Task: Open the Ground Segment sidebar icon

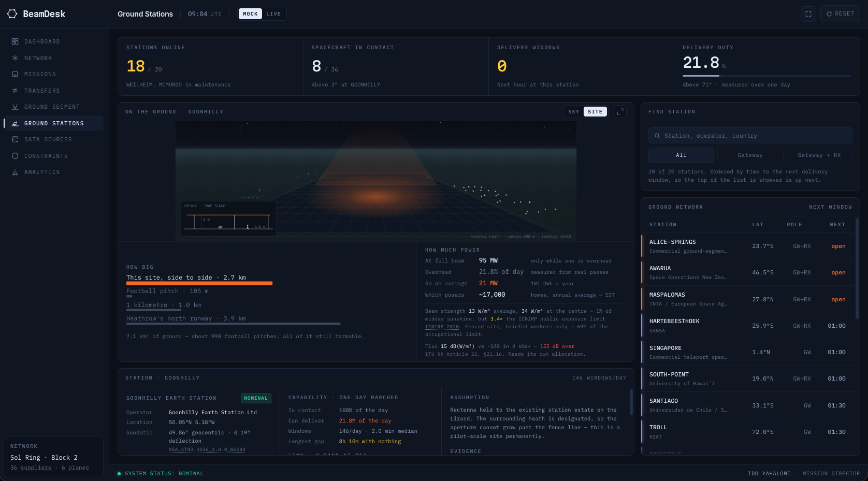Action: click(15, 107)
